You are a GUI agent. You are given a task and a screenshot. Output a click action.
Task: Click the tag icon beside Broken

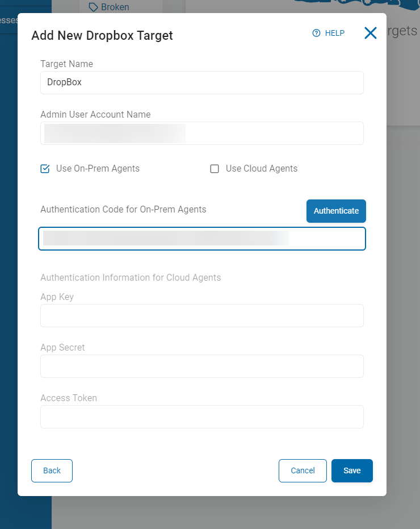94,7
